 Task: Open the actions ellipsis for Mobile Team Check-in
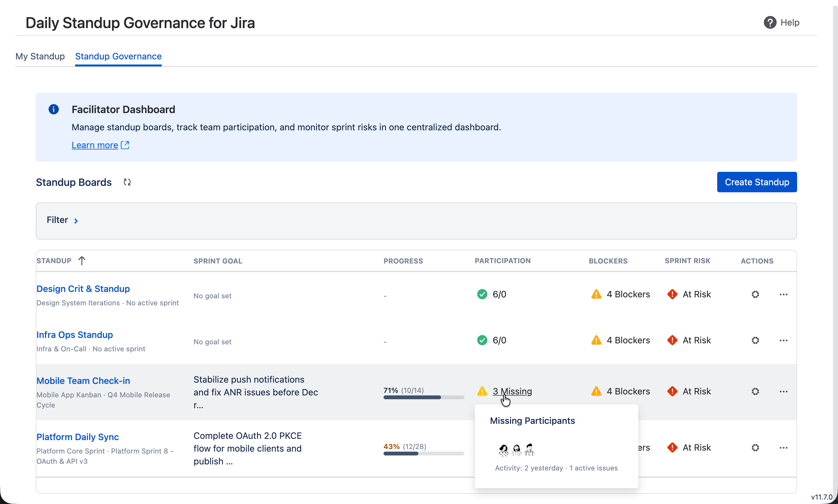[783, 391]
